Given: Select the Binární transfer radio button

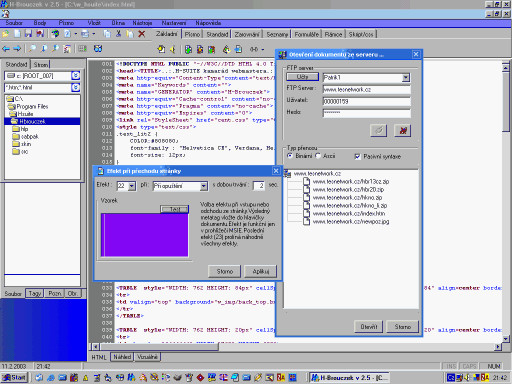Looking at the screenshot, I should tap(290, 156).
